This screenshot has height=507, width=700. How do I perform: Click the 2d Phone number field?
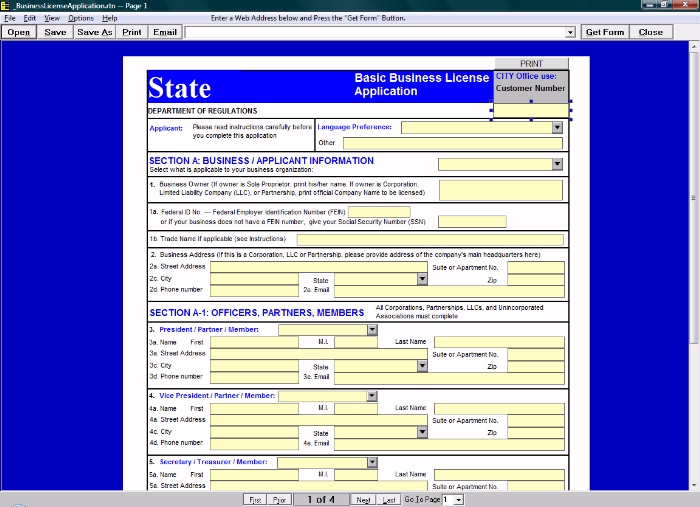254,291
